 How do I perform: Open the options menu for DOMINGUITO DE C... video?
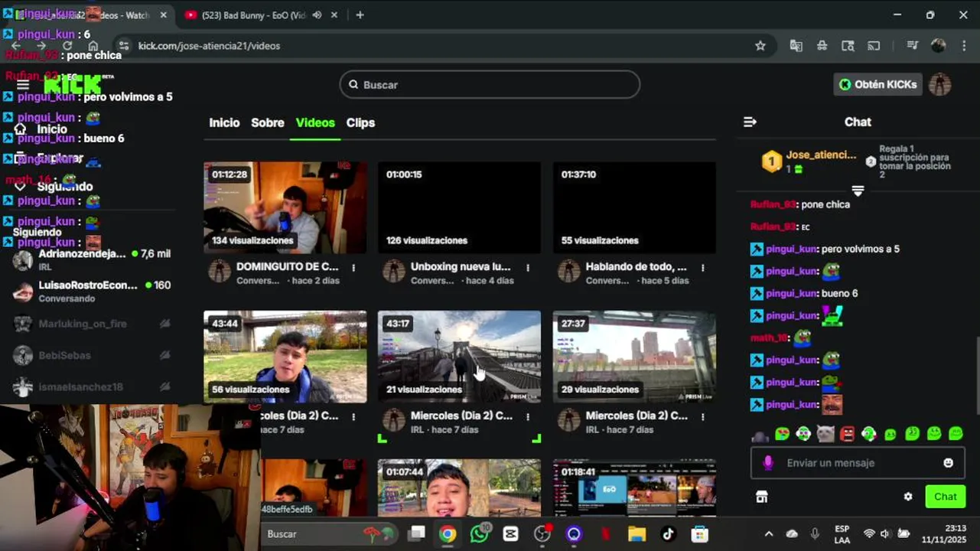click(353, 268)
